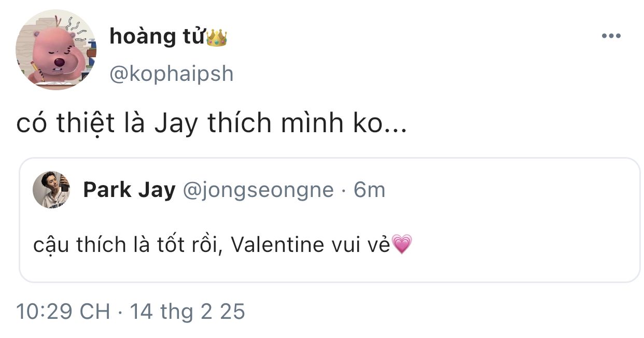The image size is (644, 338).
Task: Open the @jongseongne handle
Action: pyautogui.click(x=258, y=190)
